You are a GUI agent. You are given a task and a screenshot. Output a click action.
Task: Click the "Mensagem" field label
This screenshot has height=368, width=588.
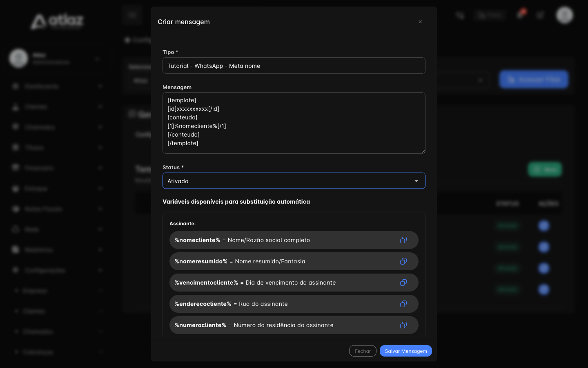pos(177,87)
